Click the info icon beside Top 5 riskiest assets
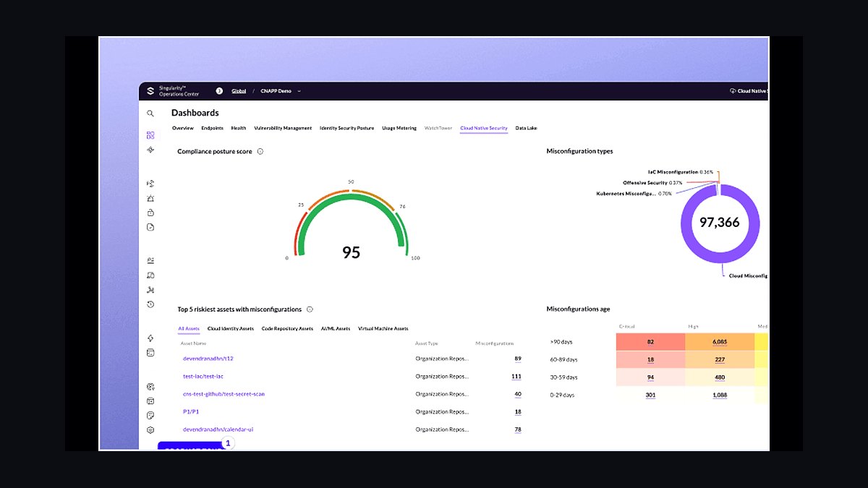This screenshot has width=868, height=488. tap(310, 309)
